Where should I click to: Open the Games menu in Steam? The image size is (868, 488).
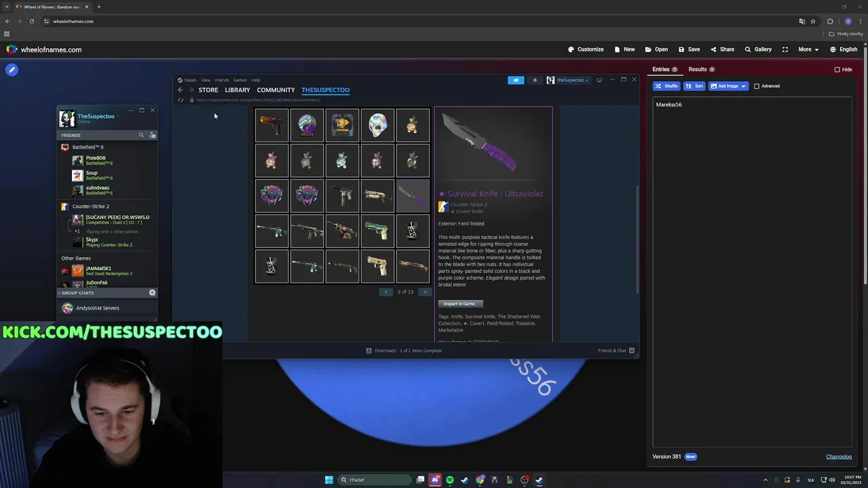point(240,80)
